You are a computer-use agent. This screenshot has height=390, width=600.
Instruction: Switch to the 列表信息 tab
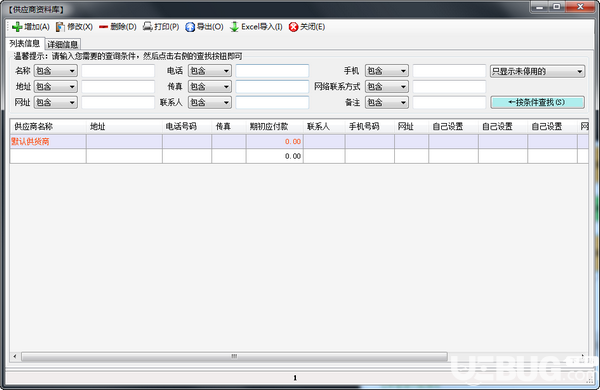click(x=25, y=43)
